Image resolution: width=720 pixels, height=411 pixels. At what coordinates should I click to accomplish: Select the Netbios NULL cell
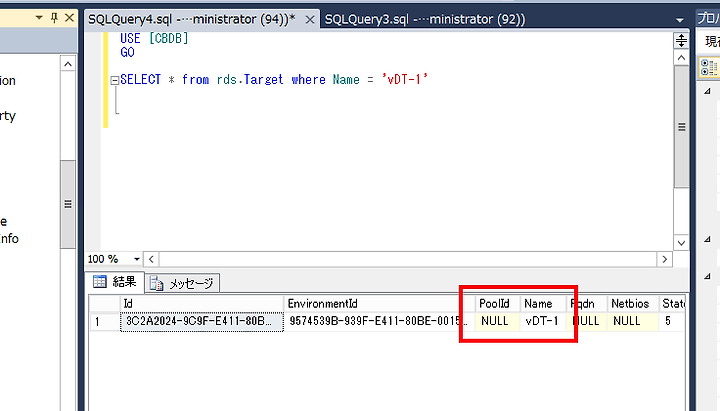(x=633, y=321)
